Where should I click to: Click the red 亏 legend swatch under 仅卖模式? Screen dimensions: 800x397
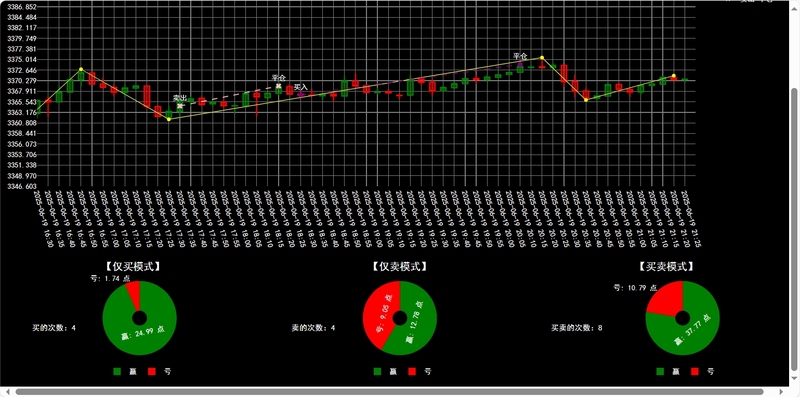pos(413,371)
